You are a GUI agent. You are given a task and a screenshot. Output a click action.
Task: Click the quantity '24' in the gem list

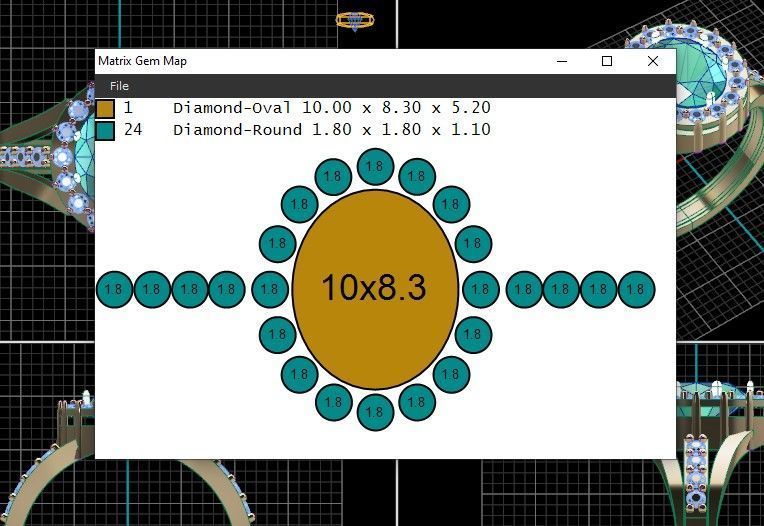[x=133, y=130]
